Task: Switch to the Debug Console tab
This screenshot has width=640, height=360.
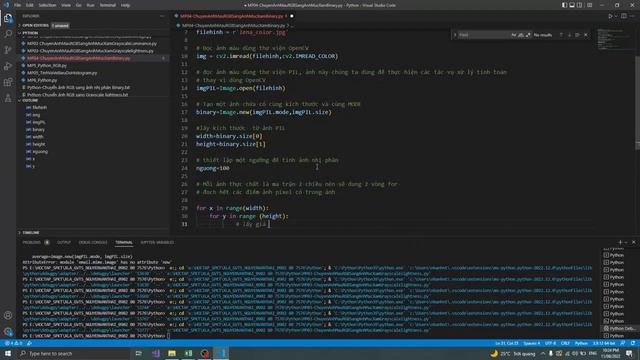Action: 93,242
